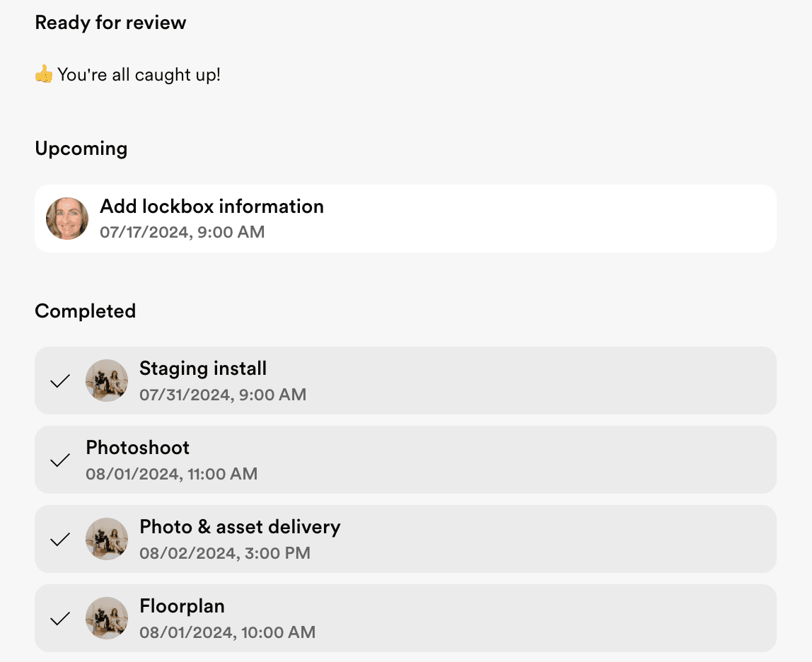Click the Floorplan assignee avatar
Screen dimensions: 812x662
click(107, 619)
